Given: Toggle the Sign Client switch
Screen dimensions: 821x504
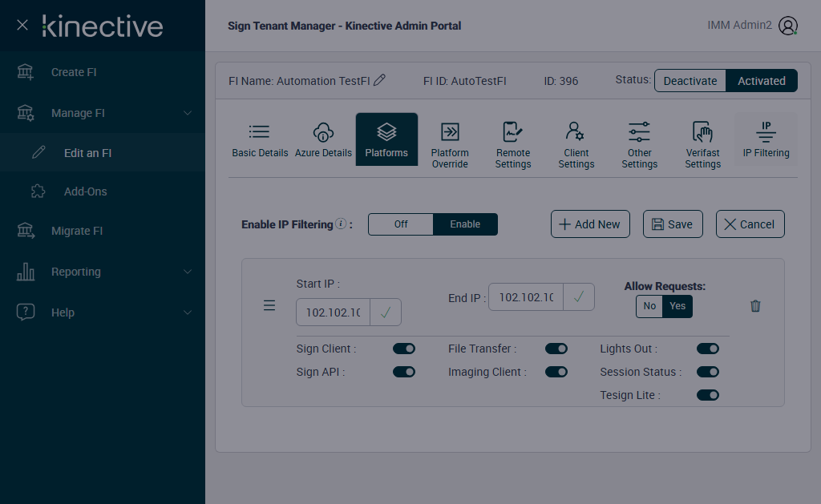Looking at the screenshot, I should 404,349.
